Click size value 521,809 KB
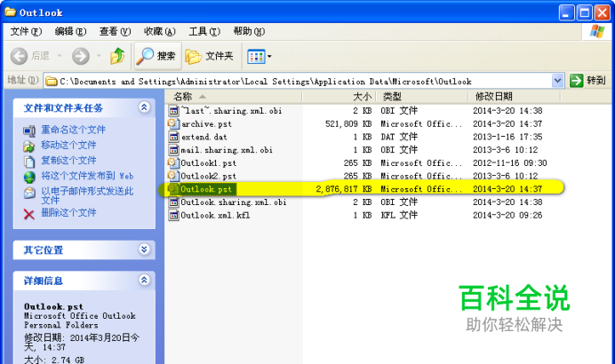The image size is (615, 364). tap(348, 123)
